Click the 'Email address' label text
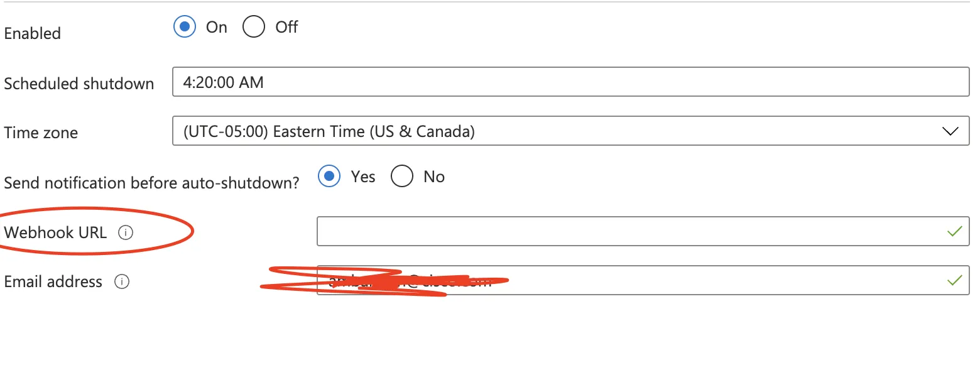The image size is (980, 387). click(x=53, y=281)
